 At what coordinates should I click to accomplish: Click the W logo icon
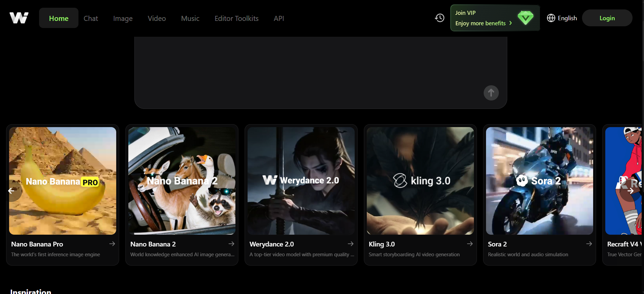(x=19, y=18)
